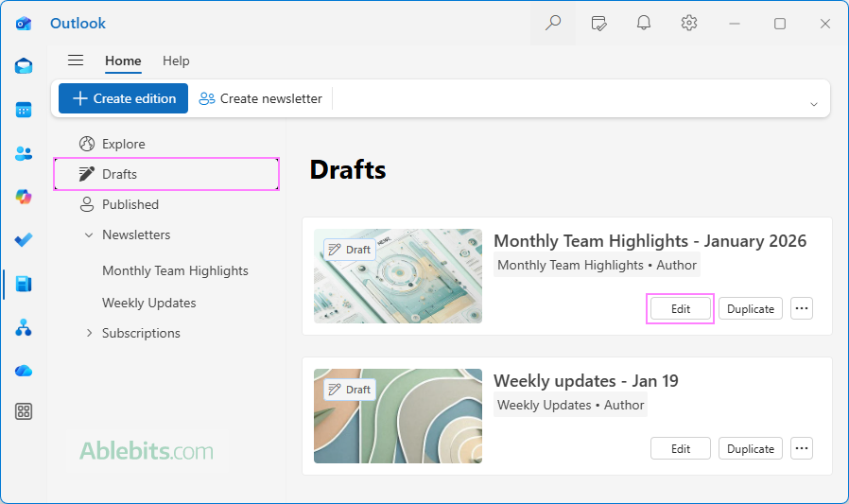Switch to the Home tab
Image resolution: width=849 pixels, height=504 pixels.
123,61
